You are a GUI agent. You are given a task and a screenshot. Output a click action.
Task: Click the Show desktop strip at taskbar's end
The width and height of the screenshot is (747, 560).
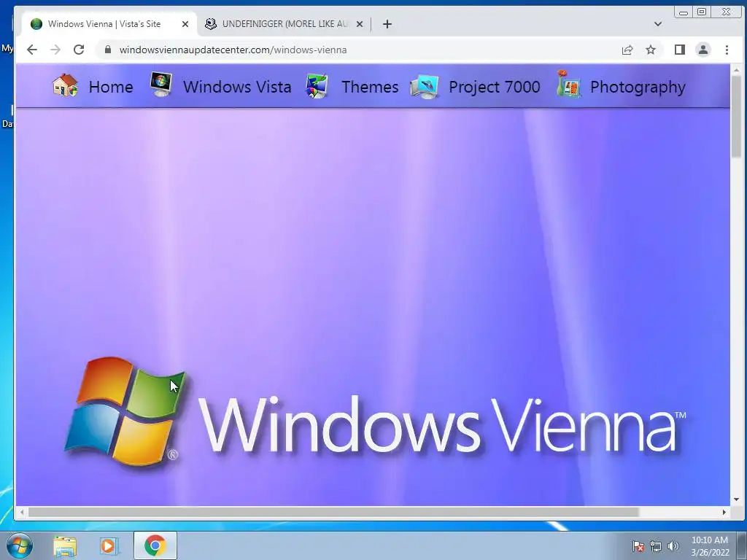[741, 545]
